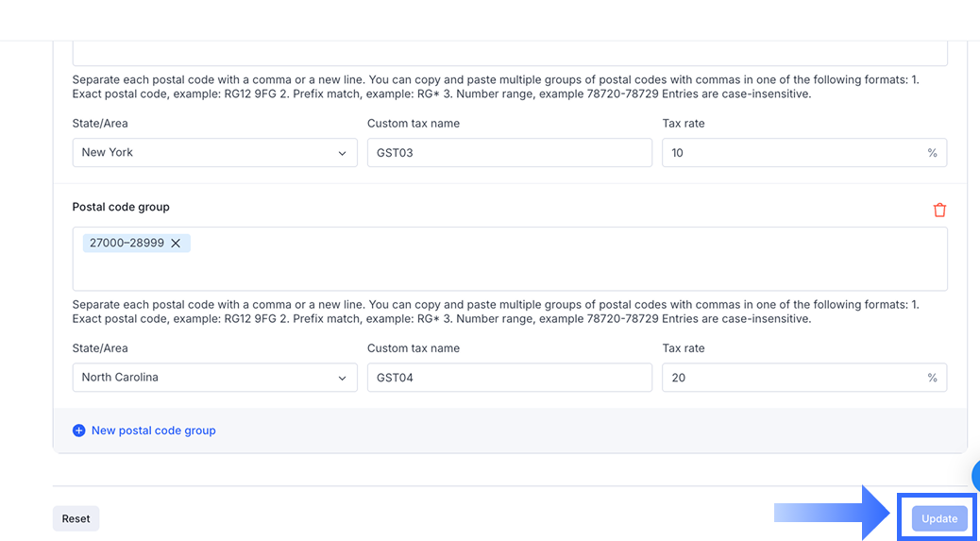Viewport: 980px width, 541px height.
Task: Click the Update button
Action: 939,518
